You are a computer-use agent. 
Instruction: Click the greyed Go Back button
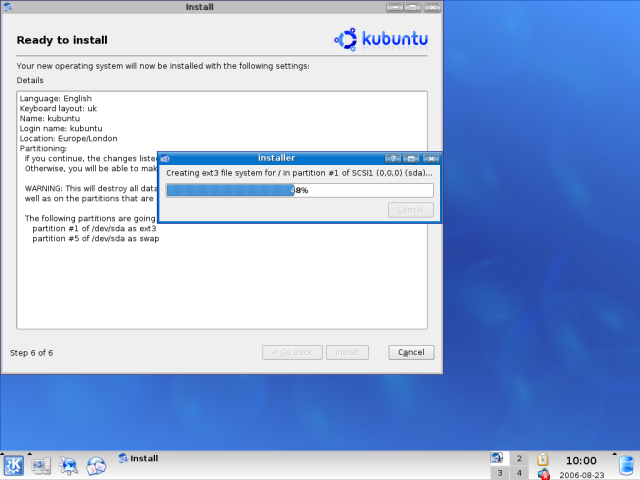(292, 352)
